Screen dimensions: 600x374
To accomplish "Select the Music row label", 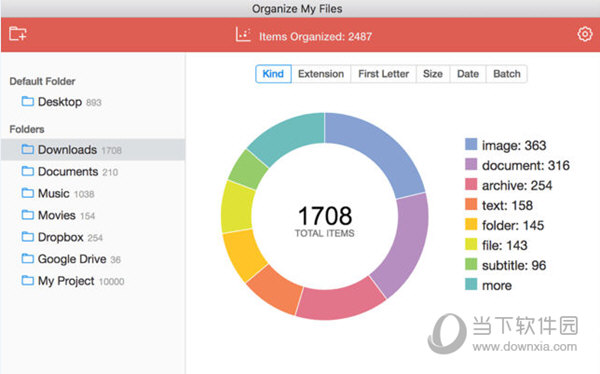I will (54, 193).
